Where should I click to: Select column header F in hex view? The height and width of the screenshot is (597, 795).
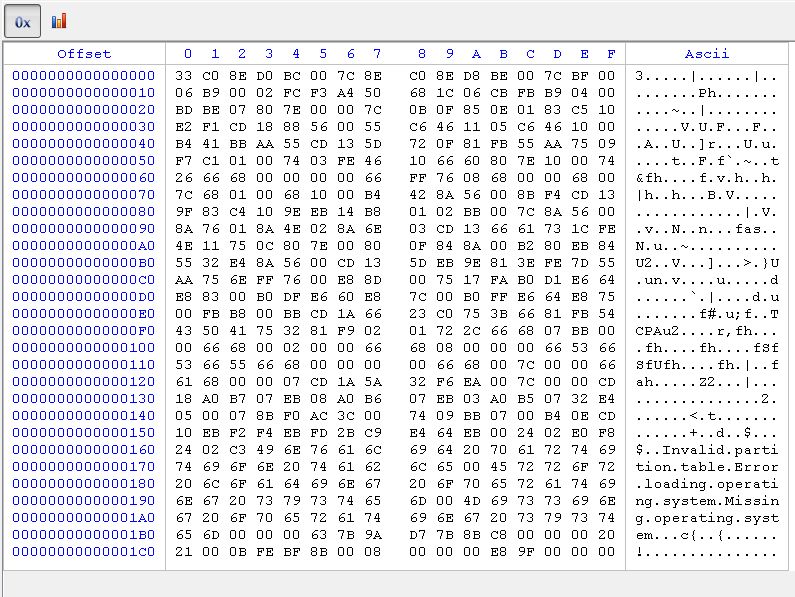(611, 54)
